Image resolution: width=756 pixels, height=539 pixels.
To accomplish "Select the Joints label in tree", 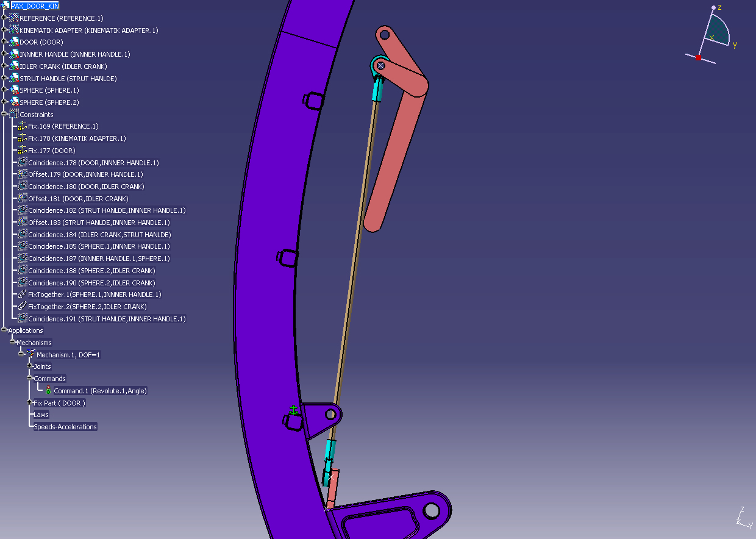I will point(42,366).
